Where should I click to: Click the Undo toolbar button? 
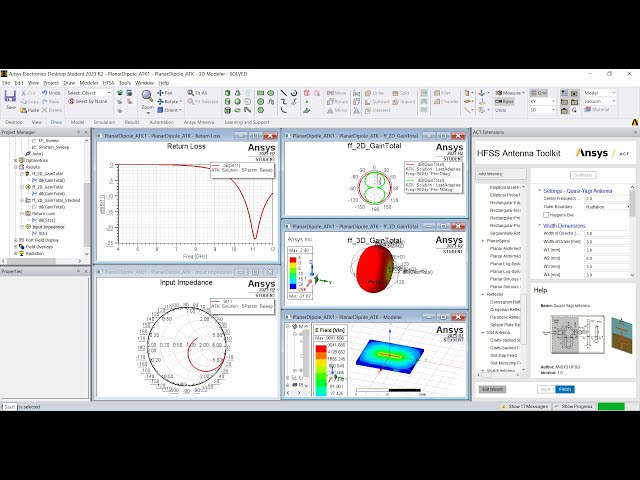click(51, 93)
